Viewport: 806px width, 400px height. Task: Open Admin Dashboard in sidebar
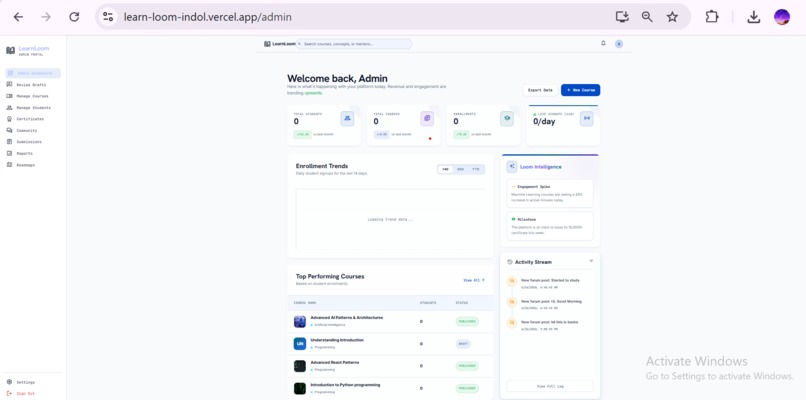[x=33, y=74]
